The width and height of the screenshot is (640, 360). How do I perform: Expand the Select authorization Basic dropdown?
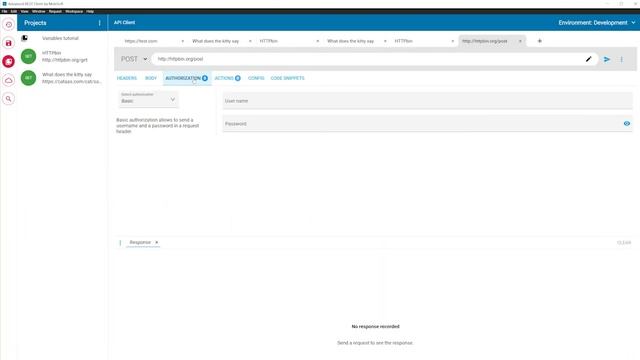tap(149, 99)
